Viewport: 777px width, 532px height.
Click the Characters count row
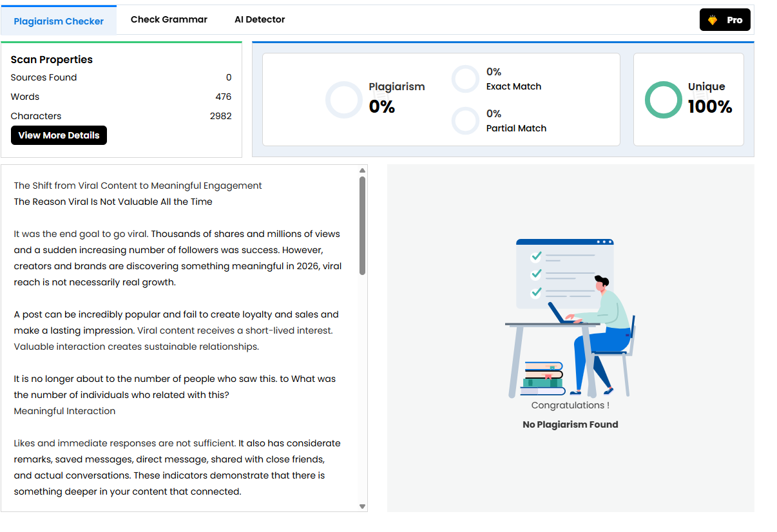tap(121, 116)
